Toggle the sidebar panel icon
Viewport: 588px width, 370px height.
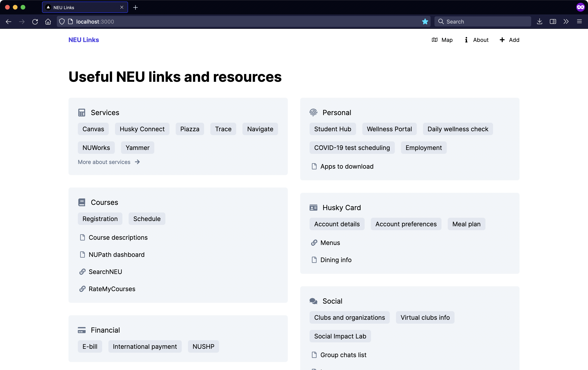pos(553,21)
